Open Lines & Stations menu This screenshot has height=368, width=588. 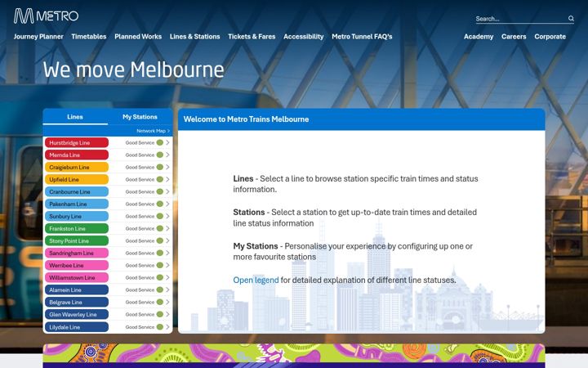point(194,37)
